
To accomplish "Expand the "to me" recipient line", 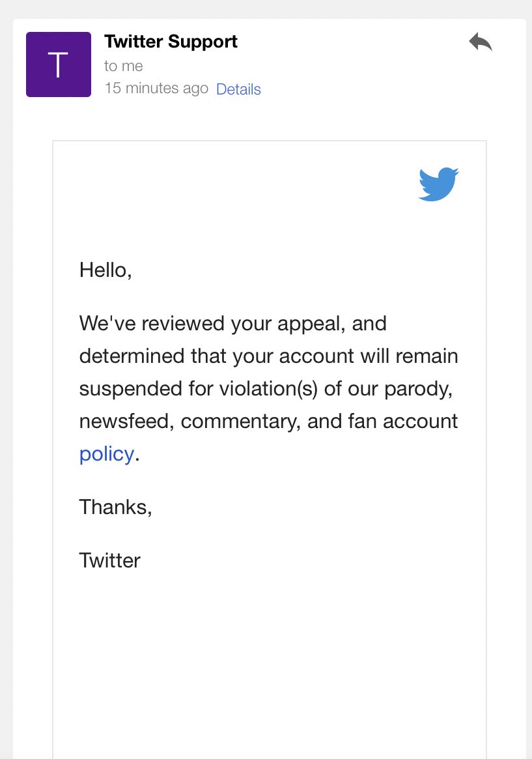I will pyautogui.click(x=124, y=66).
